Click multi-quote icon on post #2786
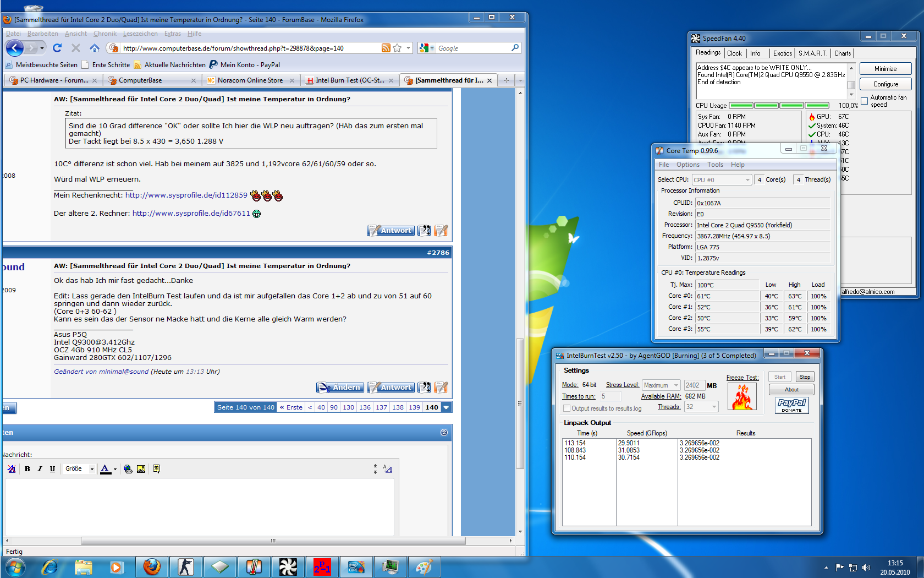The height and width of the screenshot is (578, 924). click(x=424, y=388)
